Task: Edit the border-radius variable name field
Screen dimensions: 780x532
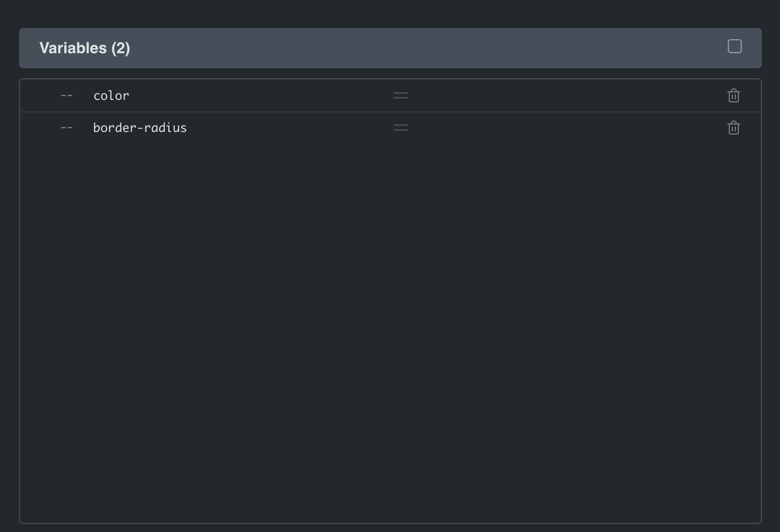Action: (x=236, y=127)
